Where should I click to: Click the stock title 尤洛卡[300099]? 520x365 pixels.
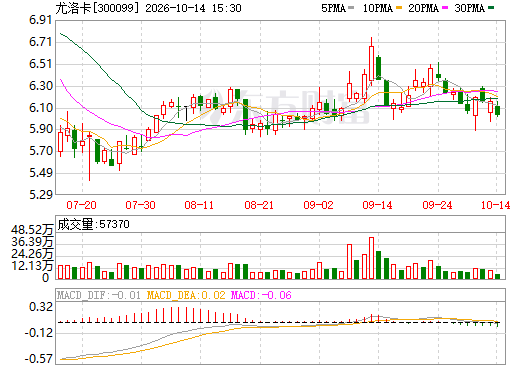tap(97, 8)
